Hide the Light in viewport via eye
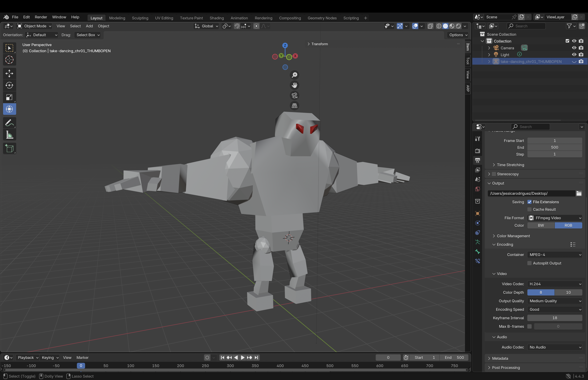The image size is (588, 380). coord(574,55)
